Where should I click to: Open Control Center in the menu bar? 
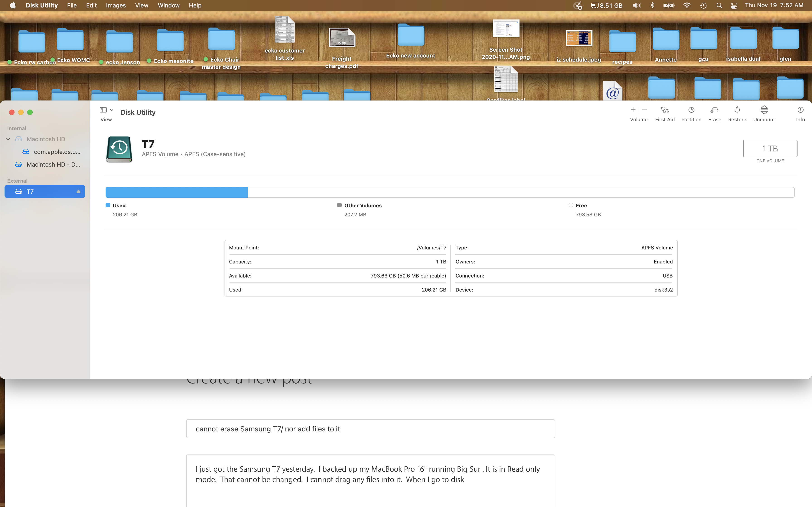click(734, 5)
